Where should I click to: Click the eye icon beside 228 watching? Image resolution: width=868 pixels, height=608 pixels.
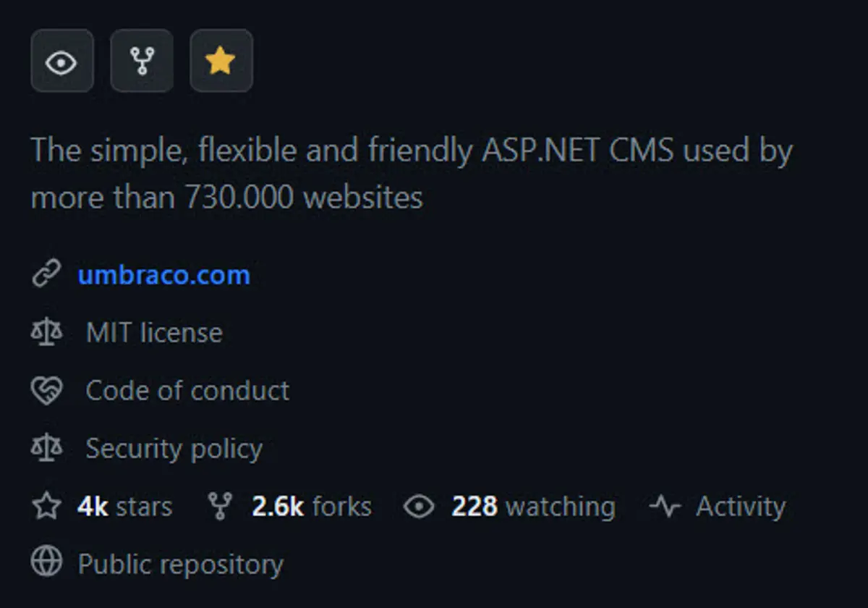coord(419,507)
